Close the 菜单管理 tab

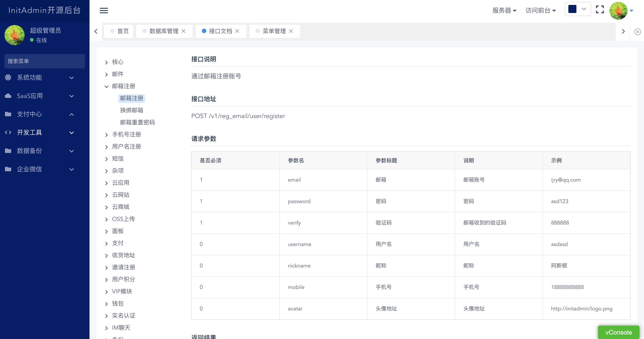291,31
